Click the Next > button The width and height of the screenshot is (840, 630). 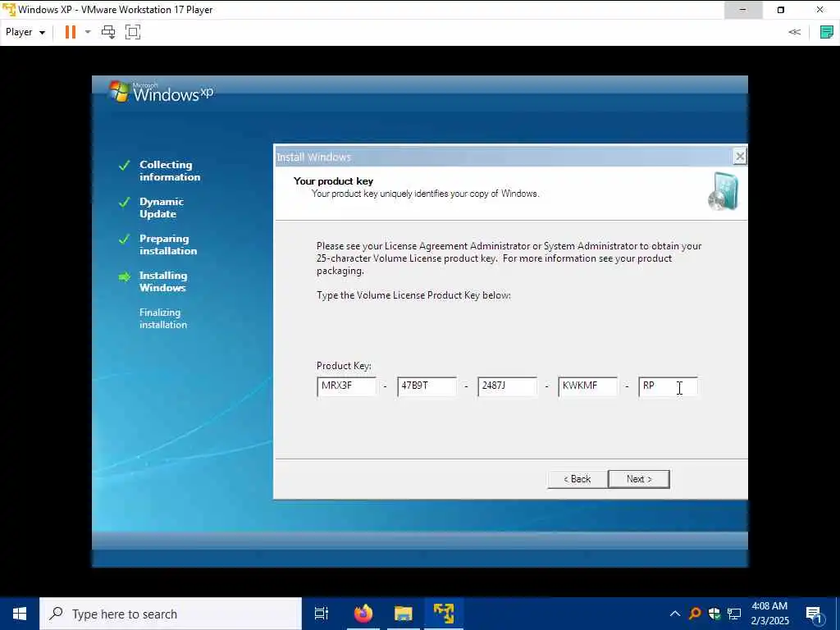[639, 479]
